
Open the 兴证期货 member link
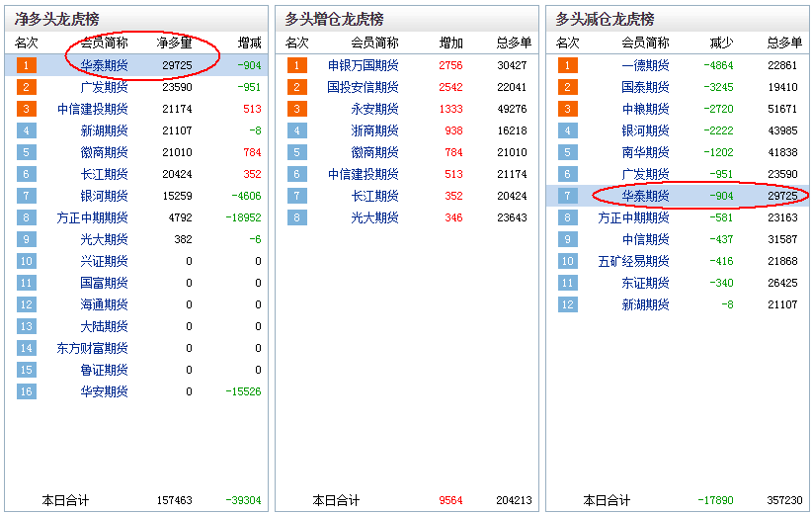104,261
